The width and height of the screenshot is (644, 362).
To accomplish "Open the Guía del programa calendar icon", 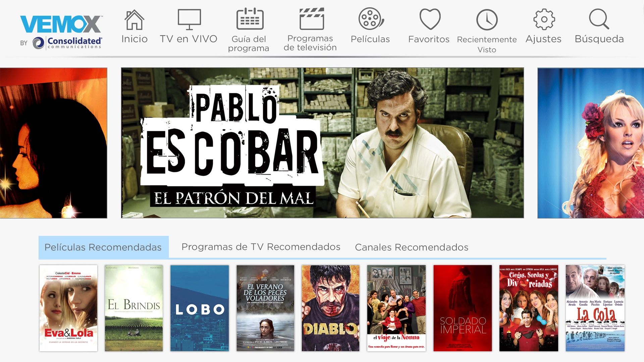I will 249,19.
